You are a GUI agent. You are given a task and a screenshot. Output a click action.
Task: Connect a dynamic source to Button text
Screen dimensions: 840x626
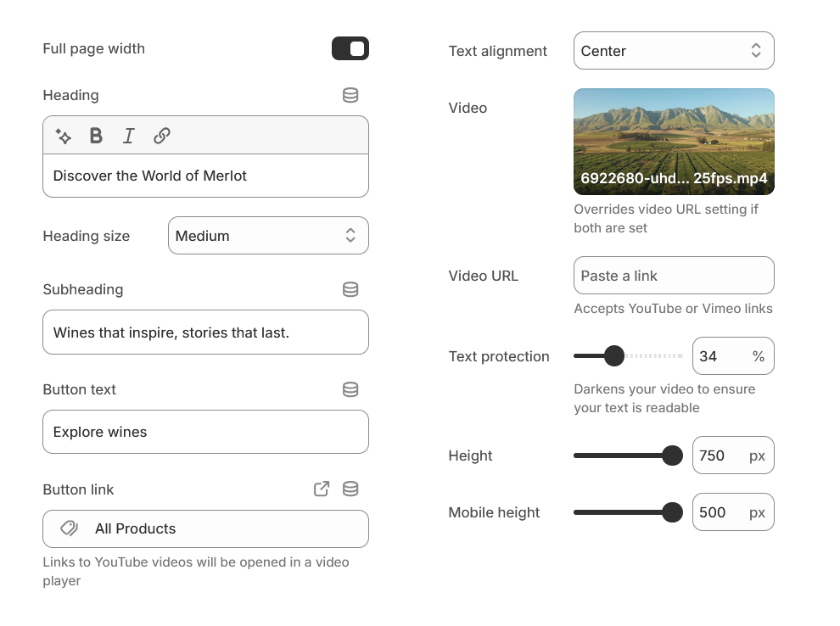(350, 389)
